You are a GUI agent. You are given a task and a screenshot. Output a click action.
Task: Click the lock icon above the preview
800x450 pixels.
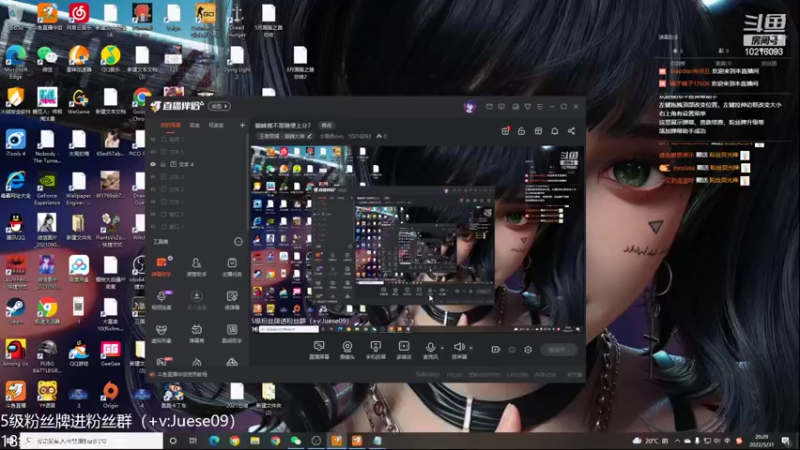click(x=521, y=131)
